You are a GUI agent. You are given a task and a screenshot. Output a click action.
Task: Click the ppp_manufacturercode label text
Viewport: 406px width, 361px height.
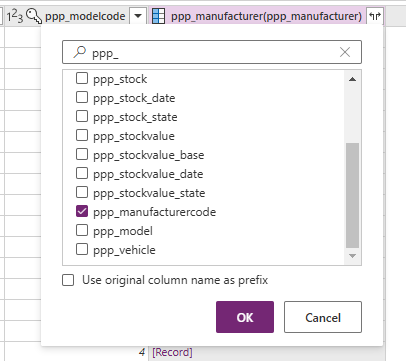coord(154,212)
